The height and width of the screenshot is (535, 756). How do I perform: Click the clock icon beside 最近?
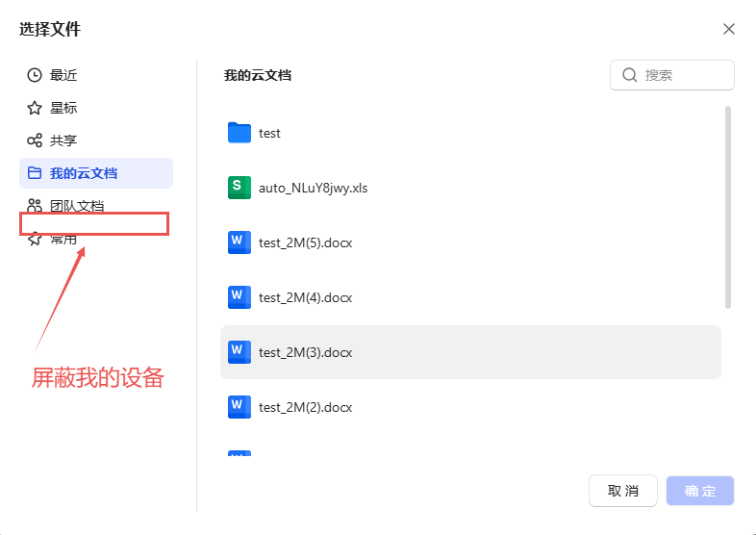(35, 75)
